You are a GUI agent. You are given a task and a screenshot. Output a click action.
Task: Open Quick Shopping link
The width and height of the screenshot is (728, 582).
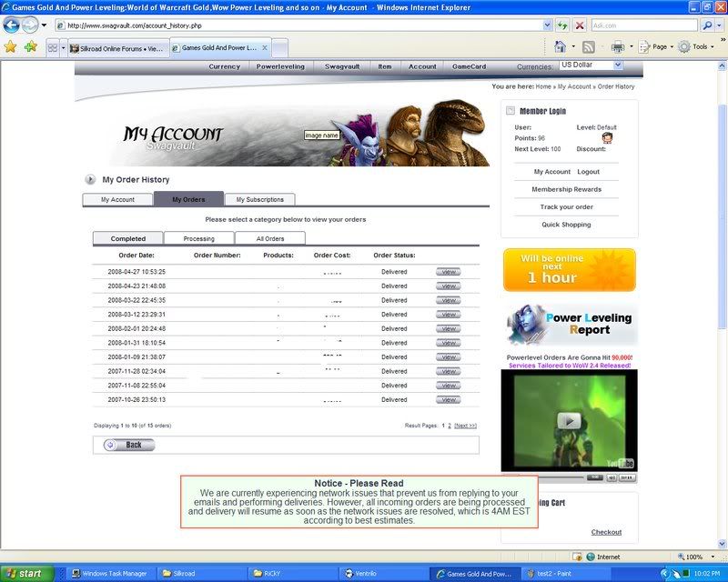(566, 225)
